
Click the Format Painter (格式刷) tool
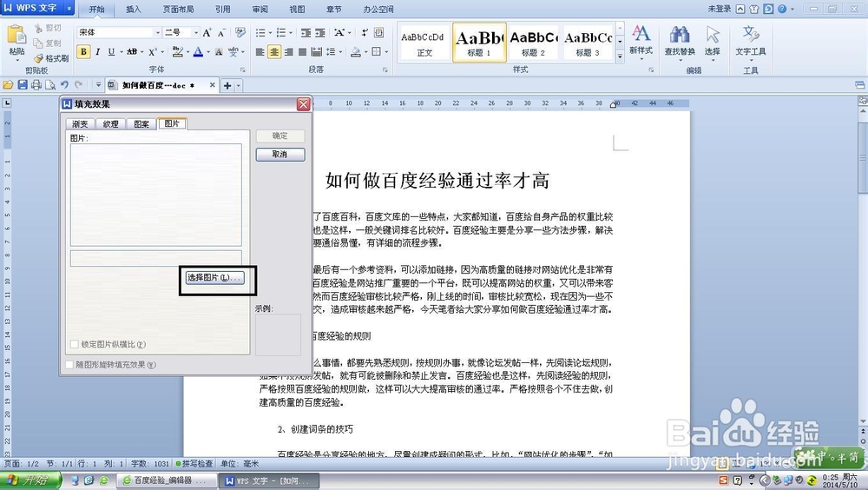click(x=51, y=57)
